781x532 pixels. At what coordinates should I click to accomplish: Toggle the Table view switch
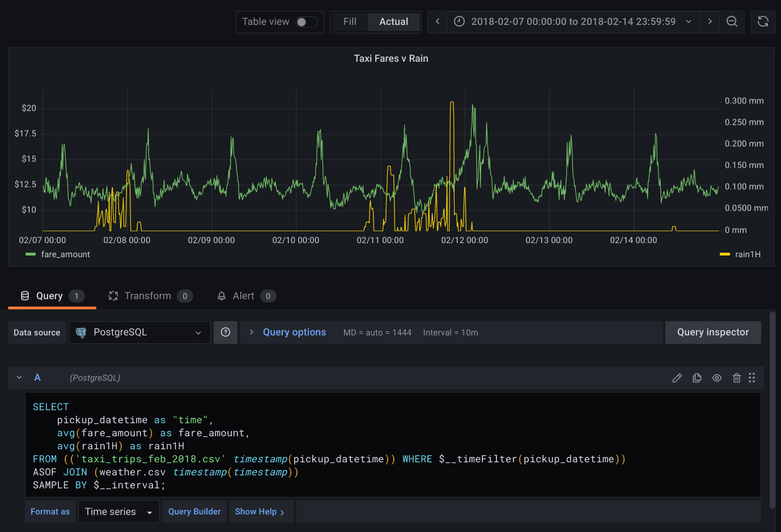pyautogui.click(x=306, y=22)
